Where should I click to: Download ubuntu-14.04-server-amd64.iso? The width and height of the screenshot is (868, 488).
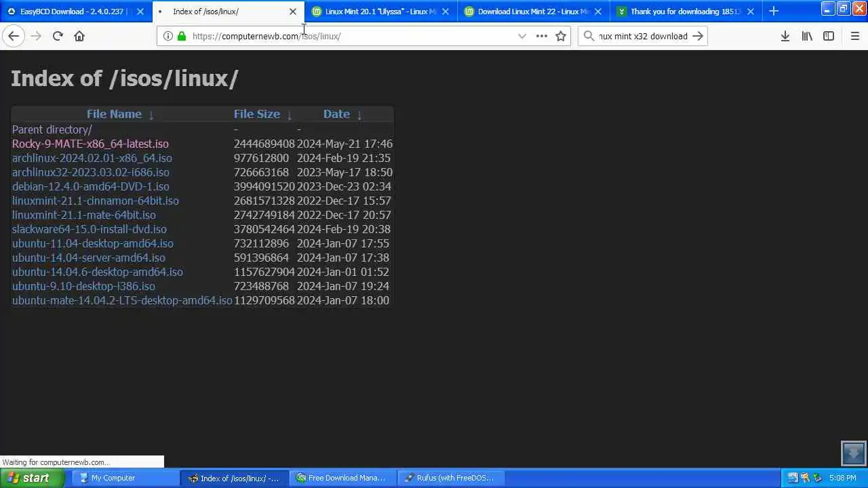coord(89,258)
